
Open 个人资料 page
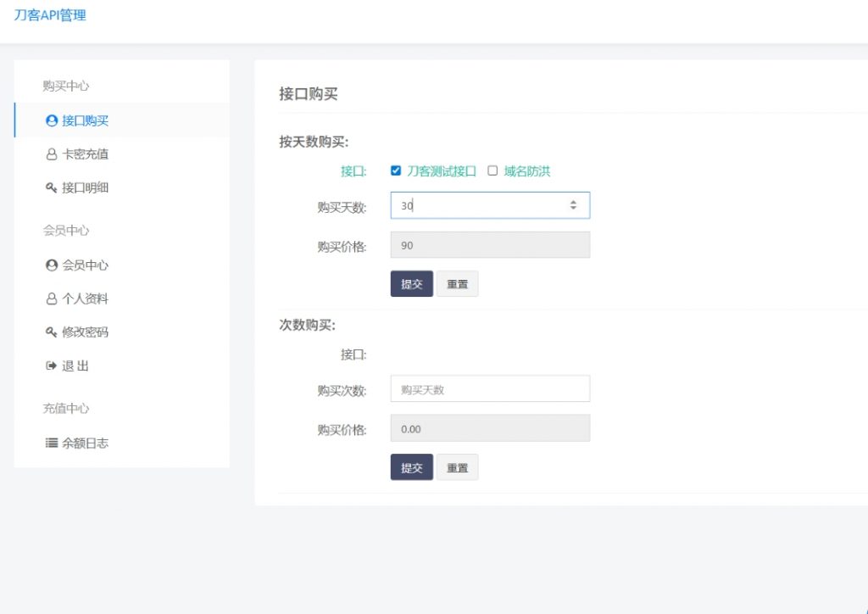click(x=122, y=299)
